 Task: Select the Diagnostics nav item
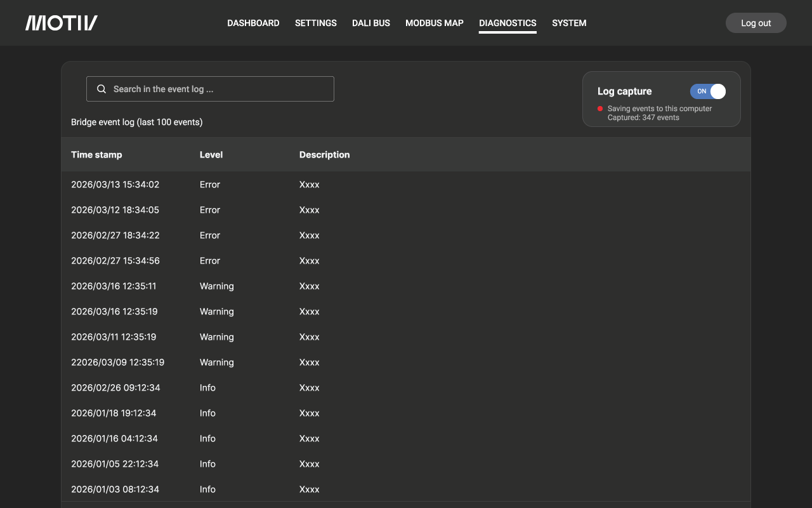(507, 23)
